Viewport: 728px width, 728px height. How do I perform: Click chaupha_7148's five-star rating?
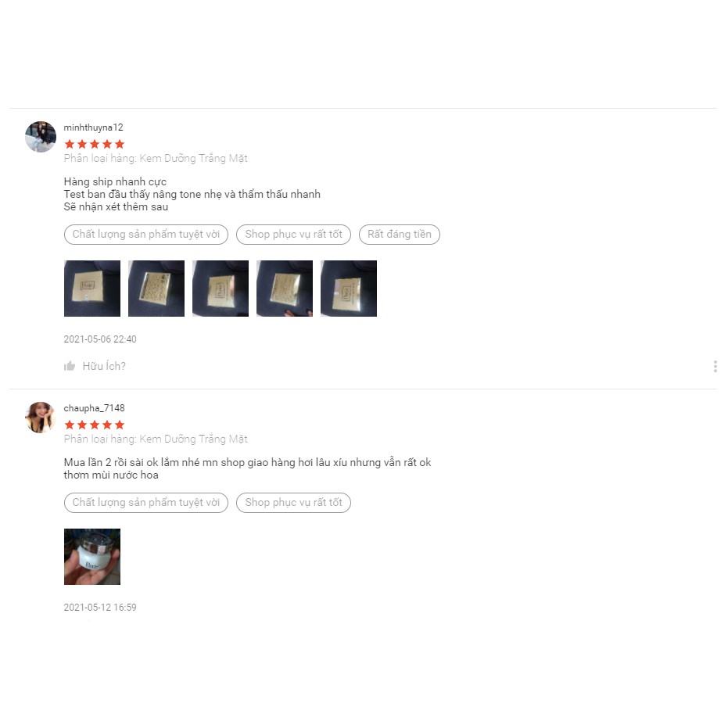(95, 425)
